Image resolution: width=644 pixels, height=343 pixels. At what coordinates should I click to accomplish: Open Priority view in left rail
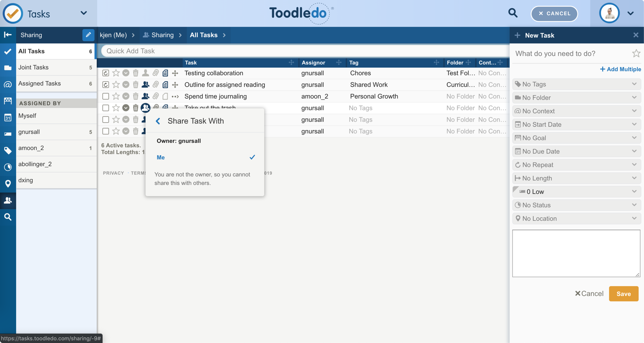[8, 134]
